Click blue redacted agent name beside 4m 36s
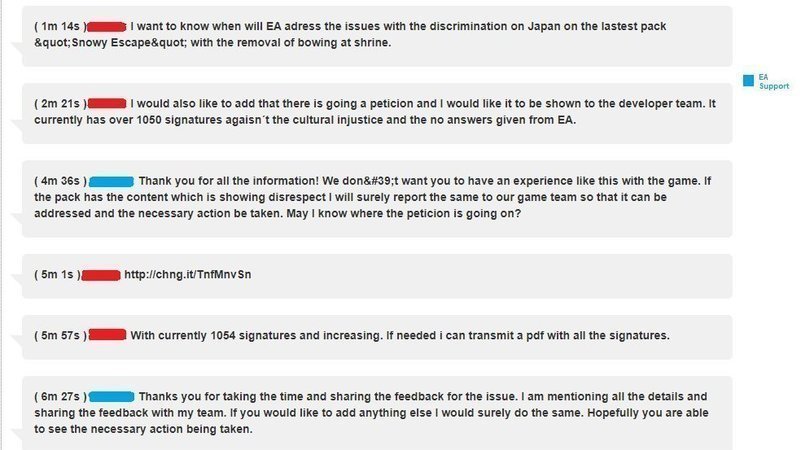The image size is (800, 450). (112, 181)
